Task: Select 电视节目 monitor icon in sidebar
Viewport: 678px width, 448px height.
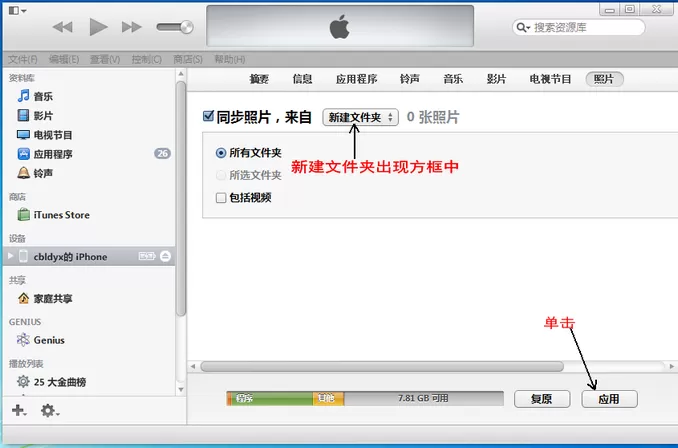Action: coord(23,134)
